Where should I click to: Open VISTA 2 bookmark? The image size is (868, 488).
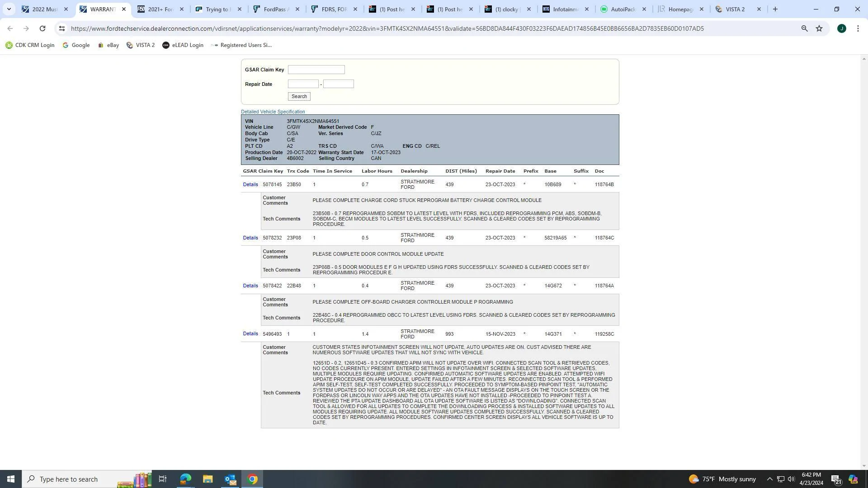(141, 45)
